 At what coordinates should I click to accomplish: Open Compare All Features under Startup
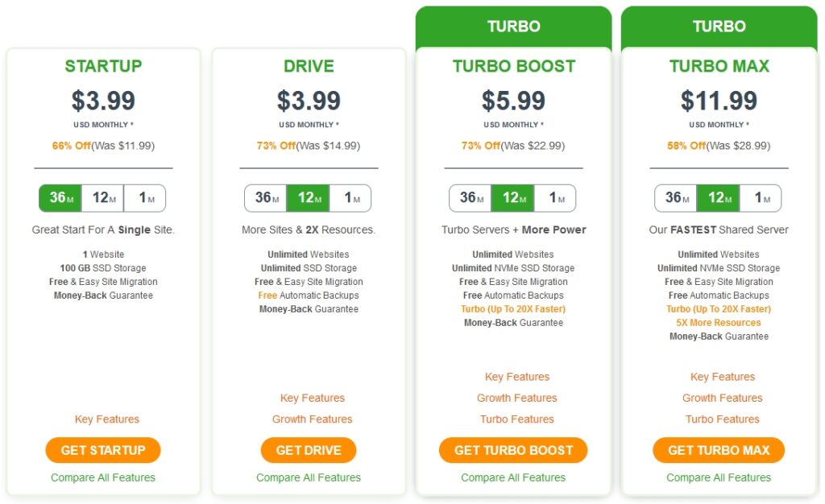click(x=103, y=477)
